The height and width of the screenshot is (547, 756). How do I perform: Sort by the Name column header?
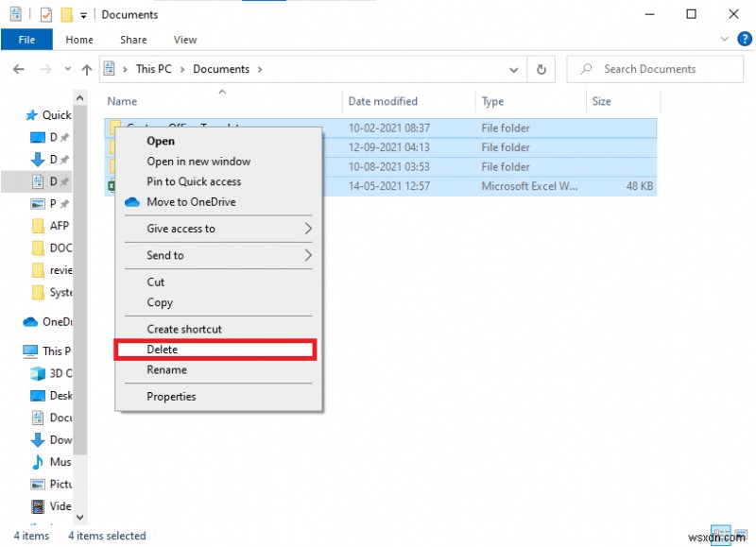122,101
